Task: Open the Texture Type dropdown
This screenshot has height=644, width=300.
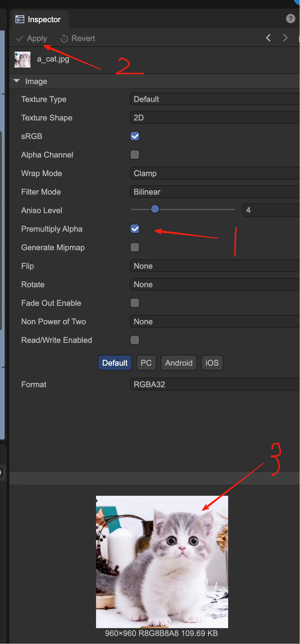Action: (215, 99)
